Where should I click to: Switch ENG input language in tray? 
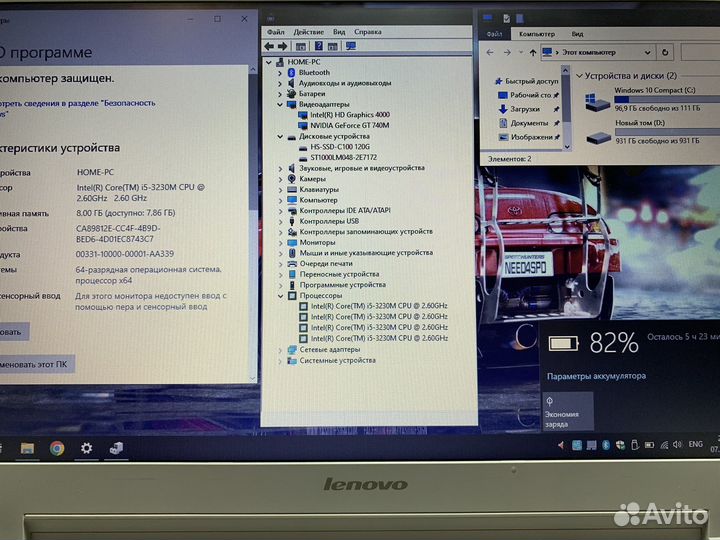pyautogui.click(x=695, y=444)
